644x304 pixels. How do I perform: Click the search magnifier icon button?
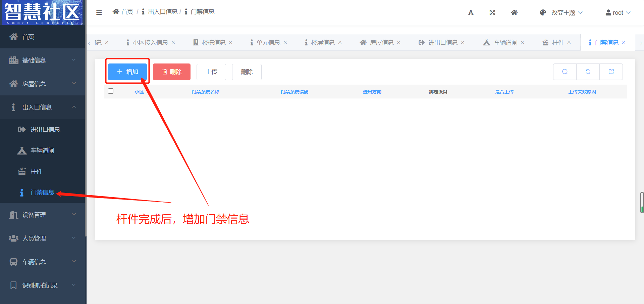(x=565, y=72)
